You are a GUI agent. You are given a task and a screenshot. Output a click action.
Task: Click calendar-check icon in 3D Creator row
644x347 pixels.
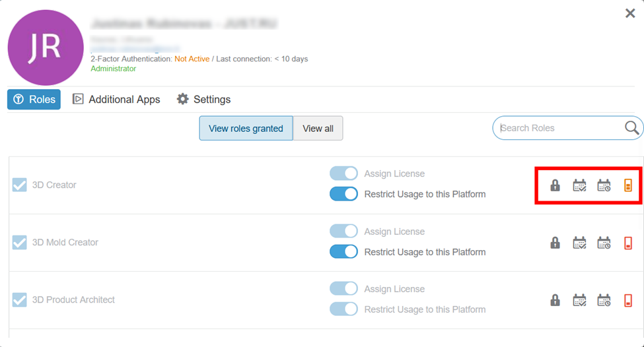[579, 185]
